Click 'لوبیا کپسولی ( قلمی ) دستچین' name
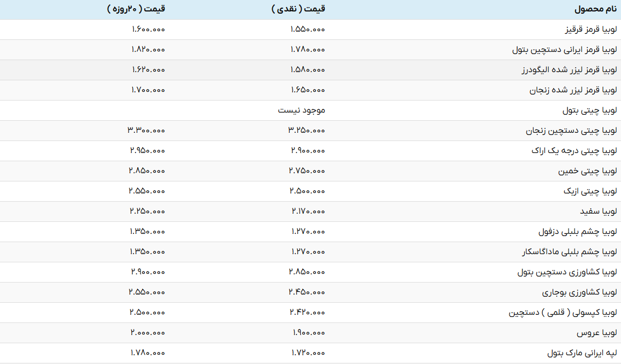This screenshot has height=364, width=621. pyautogui.click(x=563, y=313)
